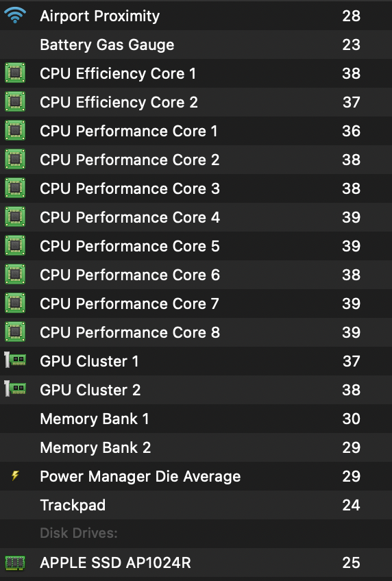Image resolution: width=392 pixels, height=581 pixels.
Task: Click the APPLE SSD AP1024R label
Action: tap(115, 563)
